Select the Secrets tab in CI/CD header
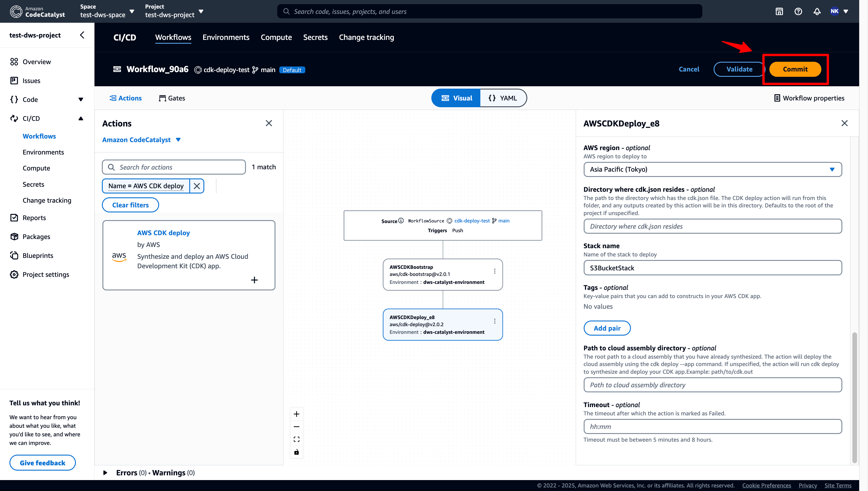The height and width of the screenshot is (491, 868). 315,37
